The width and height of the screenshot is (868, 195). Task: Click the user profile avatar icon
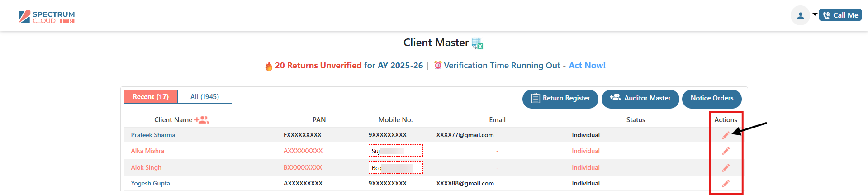(x=800, y=15)
